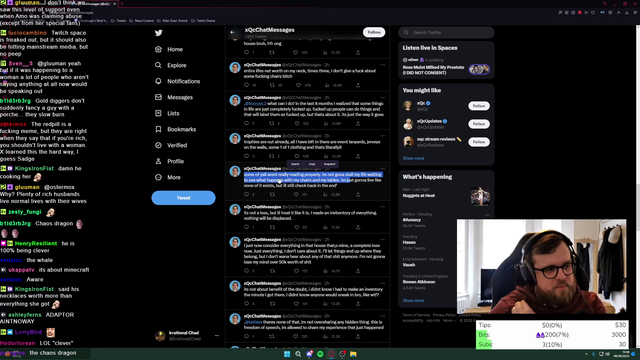Open Spotify from the taskbar
The height and width of the screenshot is (360, 640).
pyautogui.click(x=320, y=354)
